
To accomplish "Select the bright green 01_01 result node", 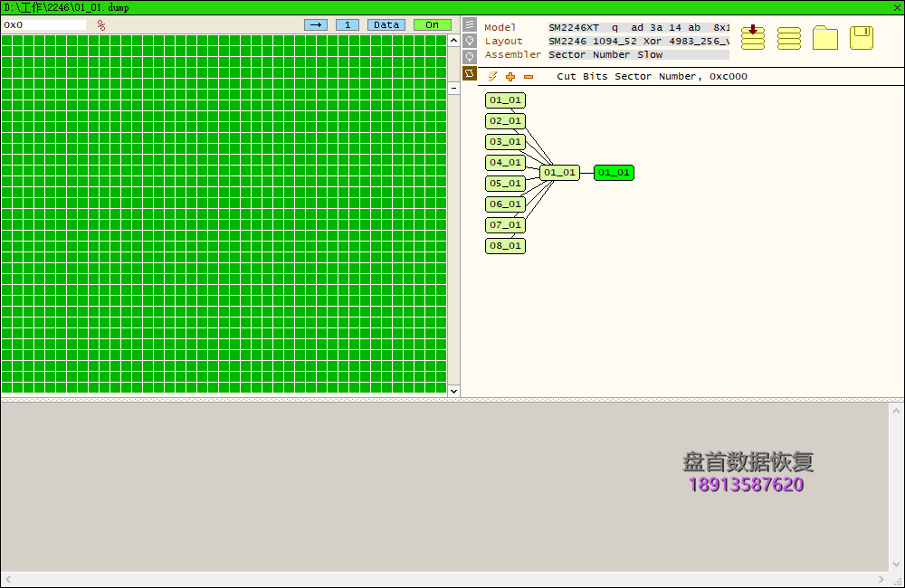I will click(x=614, y=173).
